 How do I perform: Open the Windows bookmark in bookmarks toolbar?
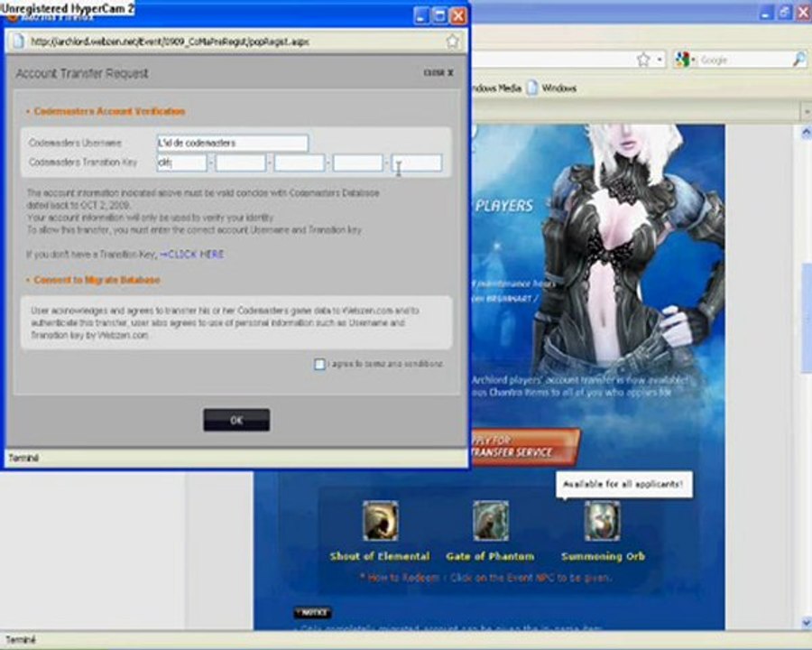pos(551,88)
